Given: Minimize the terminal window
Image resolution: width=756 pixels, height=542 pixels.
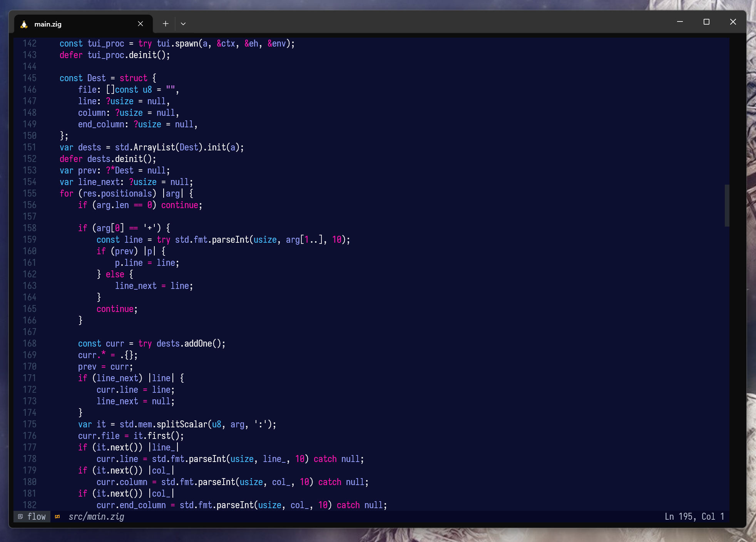Looking at the screenshot, I should click(x=680, y=22).
